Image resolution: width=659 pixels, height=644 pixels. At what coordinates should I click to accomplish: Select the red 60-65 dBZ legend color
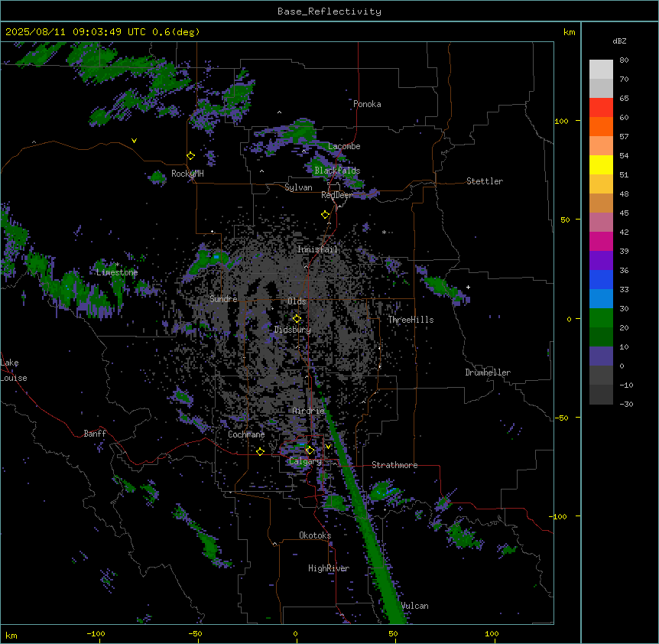coord(601,108)
